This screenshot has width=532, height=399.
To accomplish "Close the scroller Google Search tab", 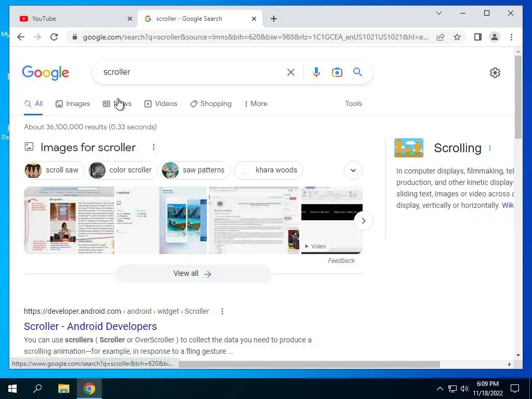I will (254, 19).
